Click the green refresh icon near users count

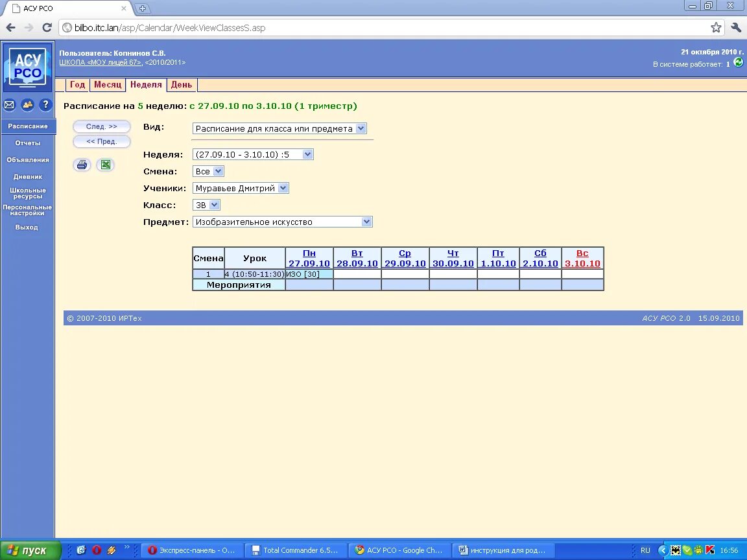point(738,62)
